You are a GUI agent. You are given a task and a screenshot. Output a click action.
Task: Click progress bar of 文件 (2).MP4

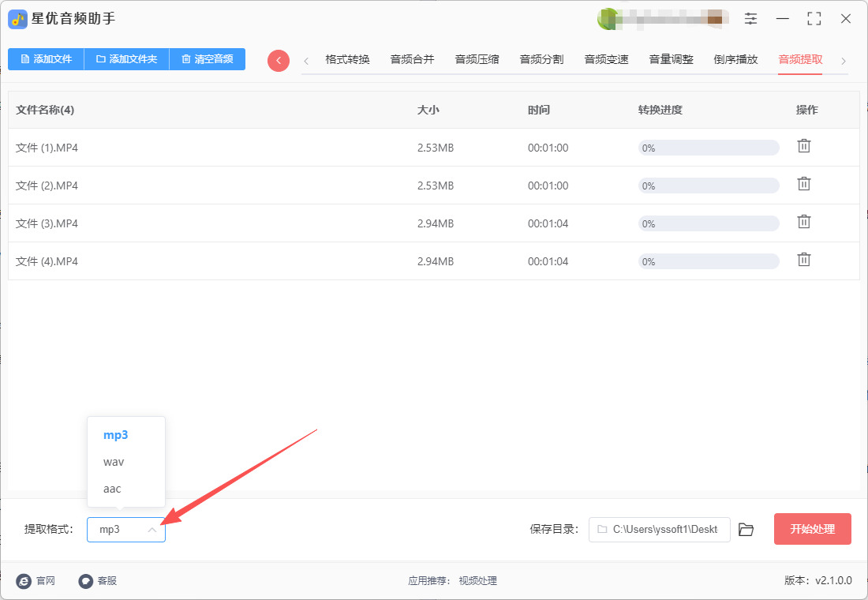click(709, 186)
